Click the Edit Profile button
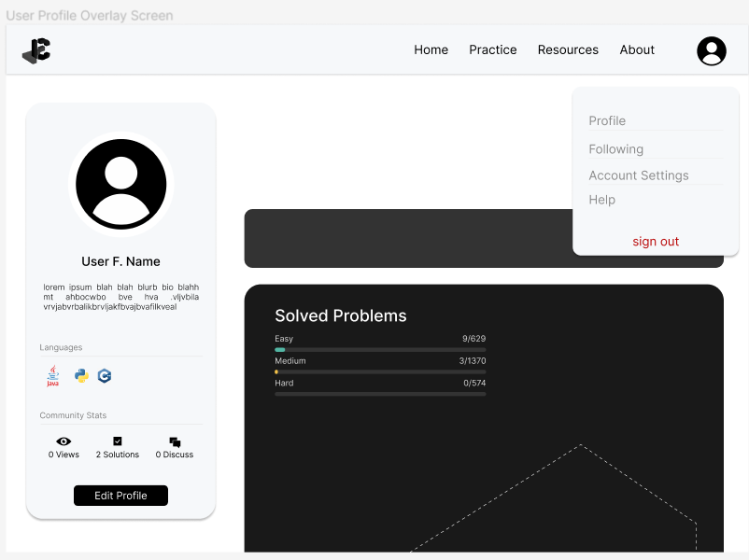The height and width of the screenshot is (560, 749). [120, 496]
